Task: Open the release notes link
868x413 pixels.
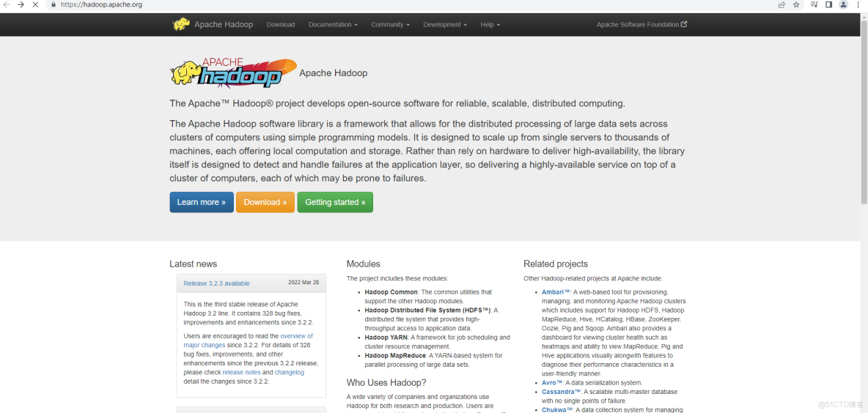Action: pyautogui.click(x=241, y=373)
